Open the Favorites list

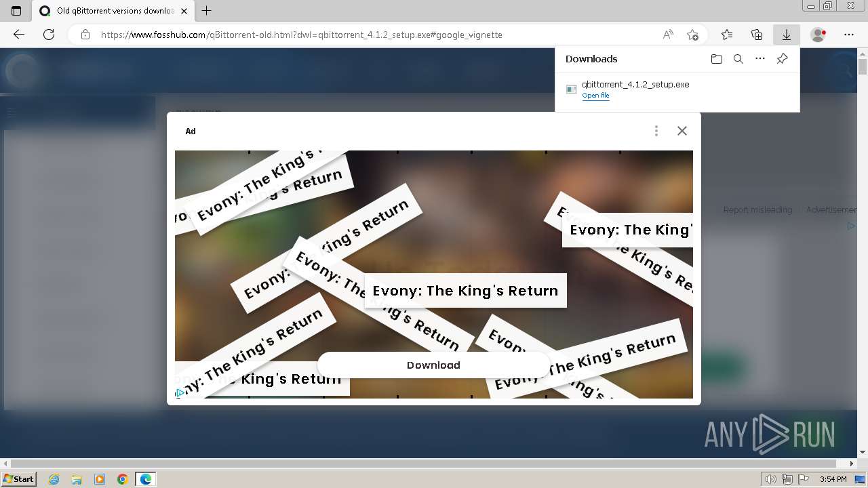727,35
